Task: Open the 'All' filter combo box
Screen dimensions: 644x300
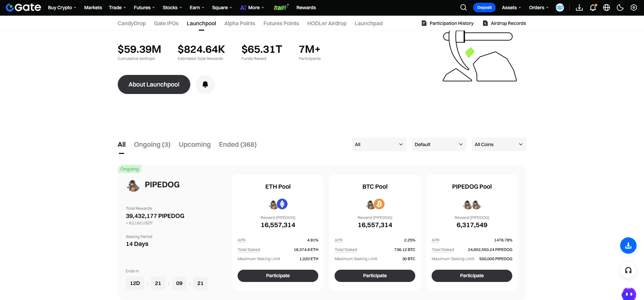Action: 379,144
